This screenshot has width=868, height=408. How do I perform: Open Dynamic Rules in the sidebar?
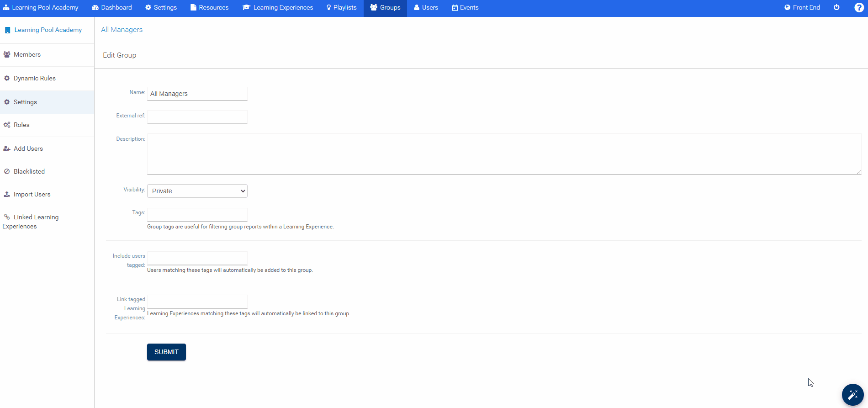coord(34,78)
